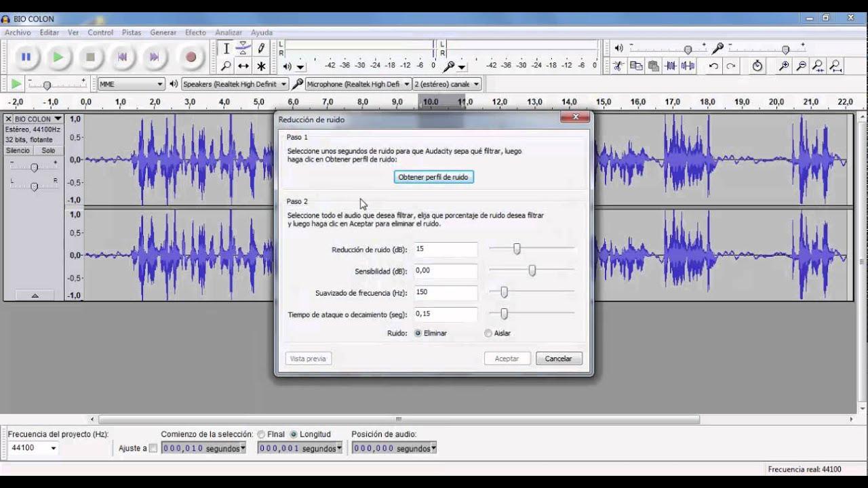
Task: Open the Efecto menu
Action: 195,33
